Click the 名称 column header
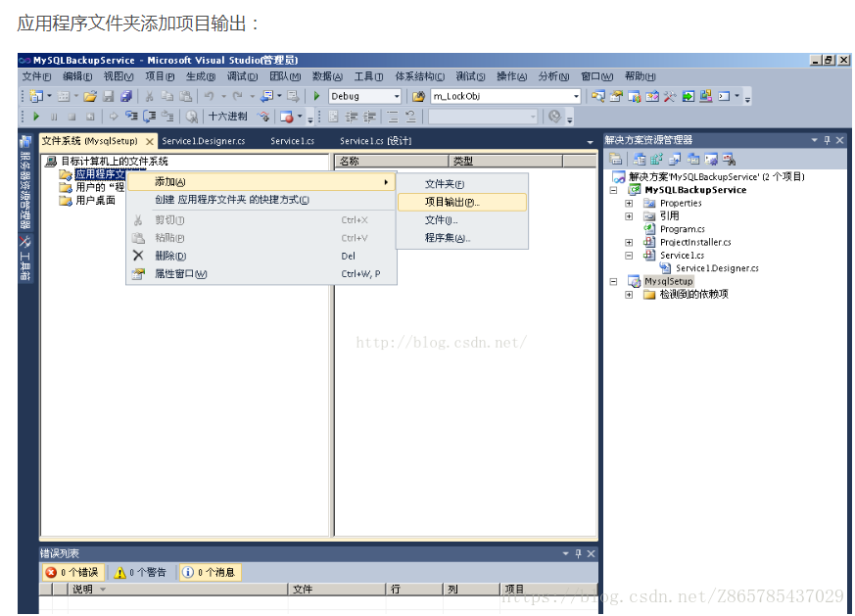 392,161
